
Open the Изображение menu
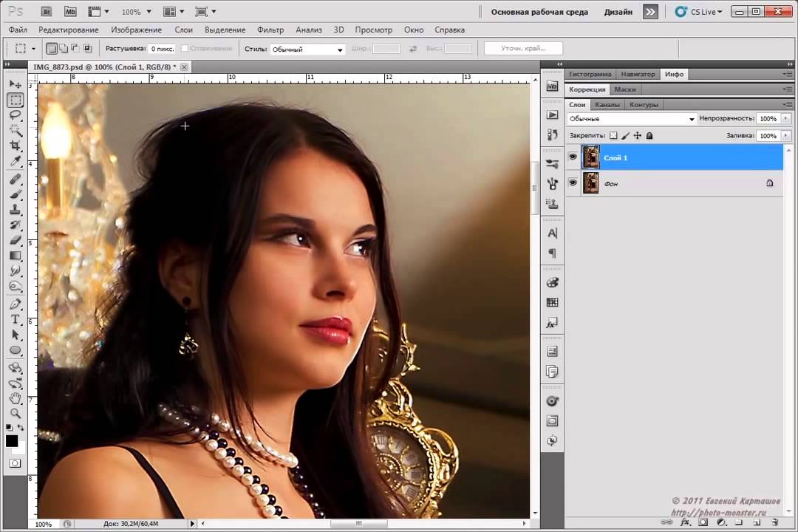point(137,30)
